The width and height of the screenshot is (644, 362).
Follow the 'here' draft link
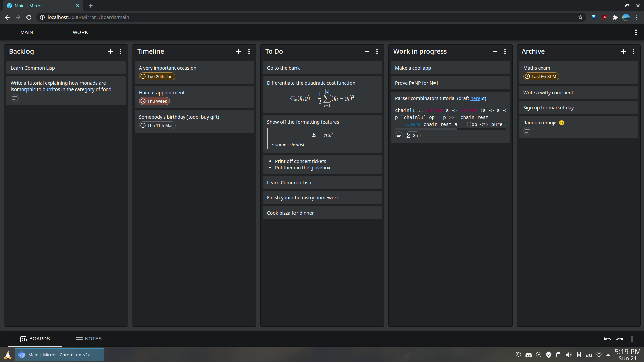click(475, 98)
